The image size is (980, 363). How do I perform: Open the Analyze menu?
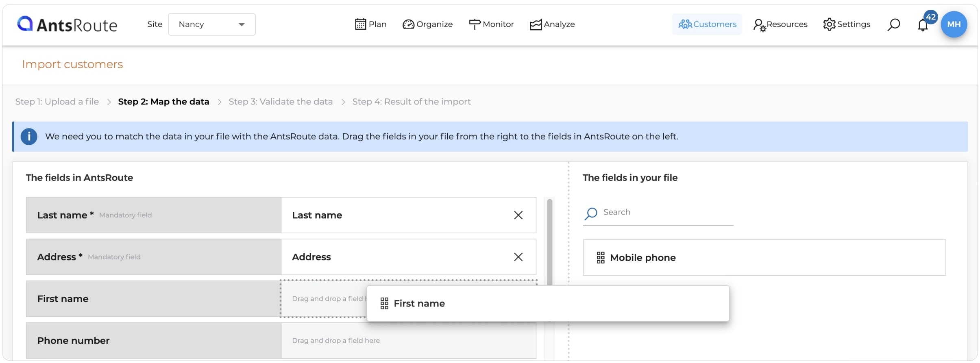click(x=552, y=24)
